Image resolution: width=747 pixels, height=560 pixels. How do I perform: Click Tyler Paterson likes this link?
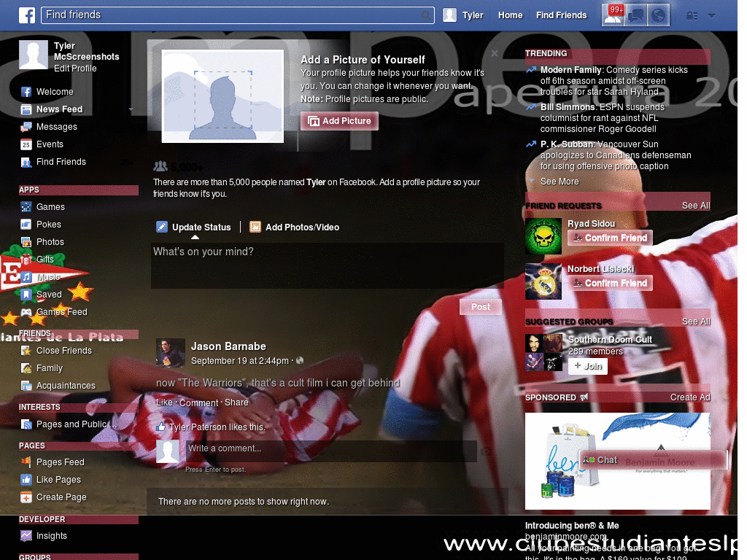217,427
